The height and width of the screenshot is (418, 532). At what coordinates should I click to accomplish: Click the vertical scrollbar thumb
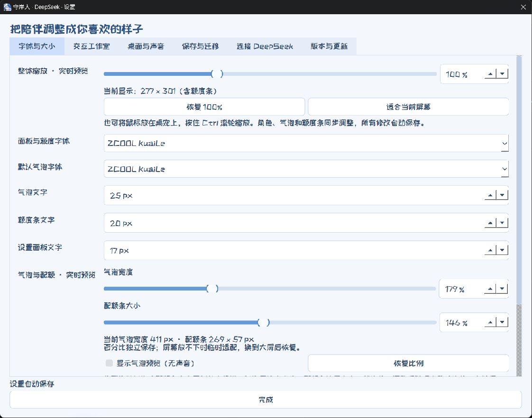point(519,180)
